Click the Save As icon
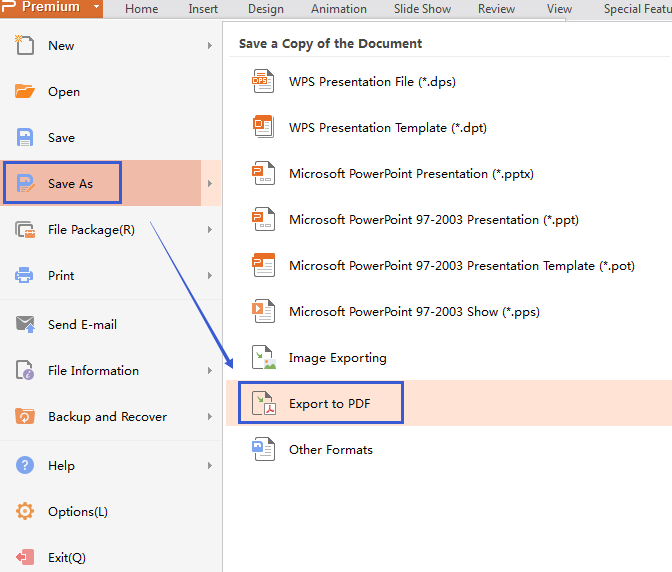Image resolution: width=672 pixels, height=572 pixels. click(25, 183)
